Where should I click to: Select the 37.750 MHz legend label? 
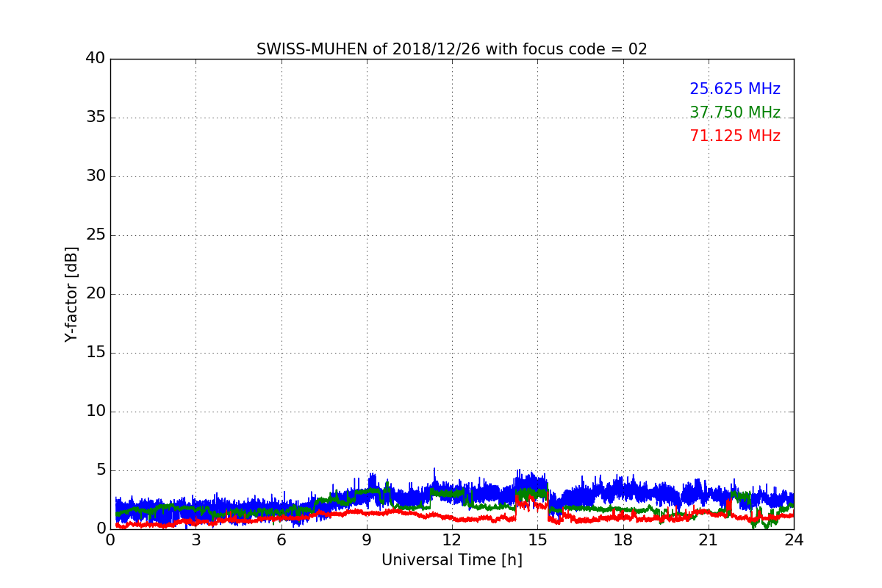735,112
